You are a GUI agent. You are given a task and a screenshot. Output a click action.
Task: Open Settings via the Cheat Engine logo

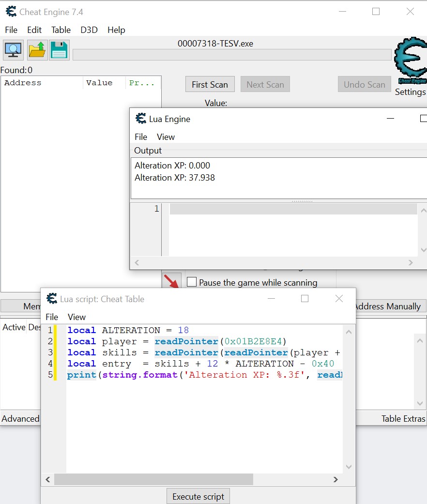410,60
